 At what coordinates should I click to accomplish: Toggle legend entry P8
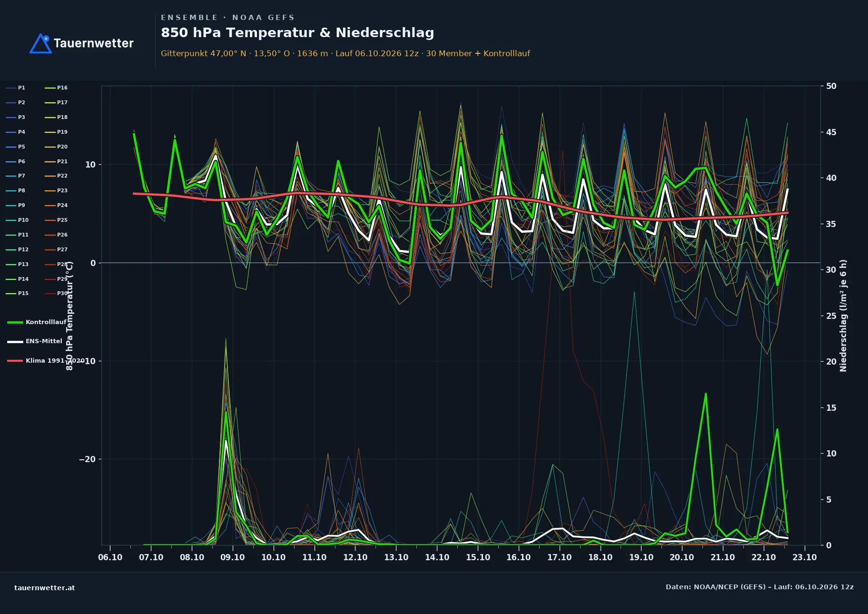(15, 190)
